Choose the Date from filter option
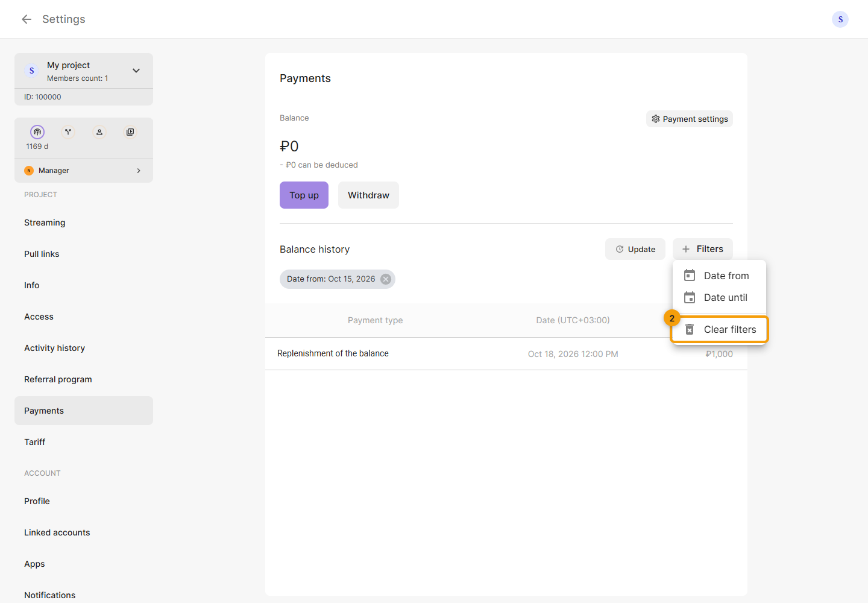868x603 pixels. (x=719, y=276)
